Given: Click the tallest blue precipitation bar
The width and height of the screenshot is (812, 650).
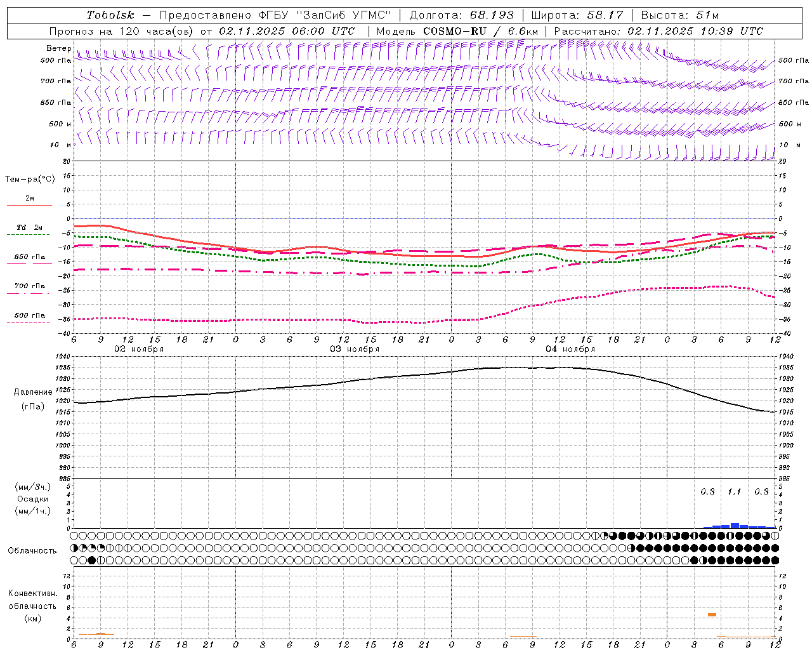Looking at the screenshot, I should (x=735, y=526).
